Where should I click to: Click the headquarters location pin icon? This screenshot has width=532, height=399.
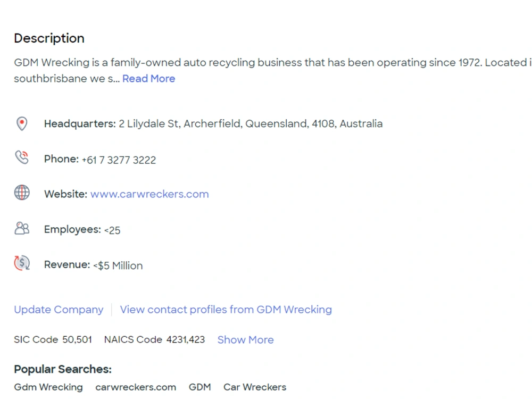(x=22, y=124)
